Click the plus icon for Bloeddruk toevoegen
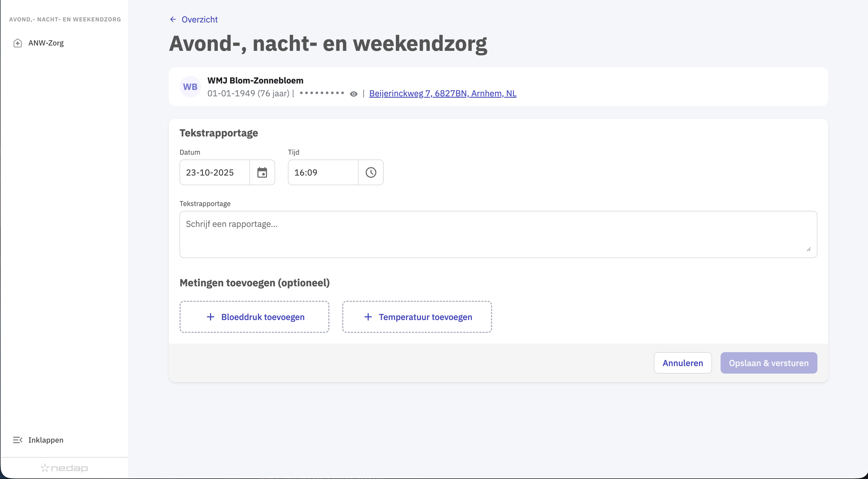This screenshot has width=868, height=479. pos(211,317)
